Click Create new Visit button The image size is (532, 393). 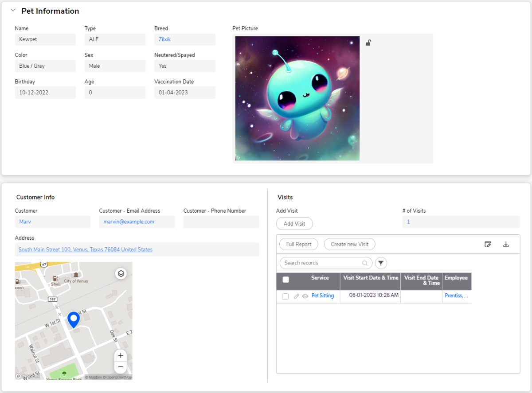(x=349, y=244)
